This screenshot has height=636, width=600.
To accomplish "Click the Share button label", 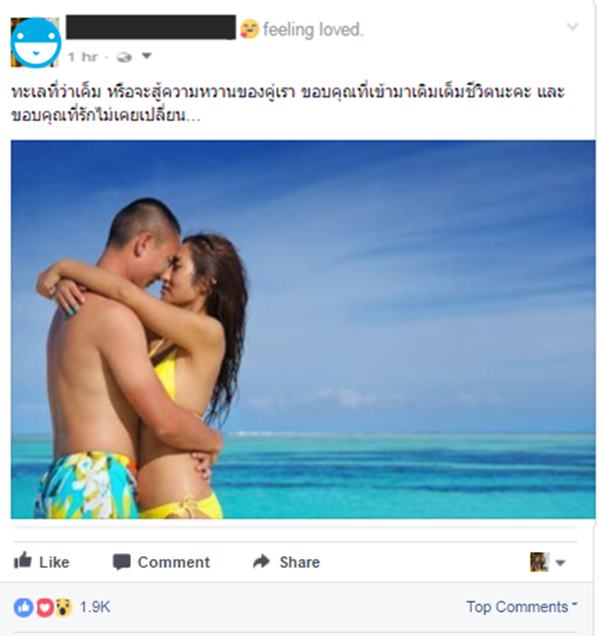I will [x=299, y=562].
